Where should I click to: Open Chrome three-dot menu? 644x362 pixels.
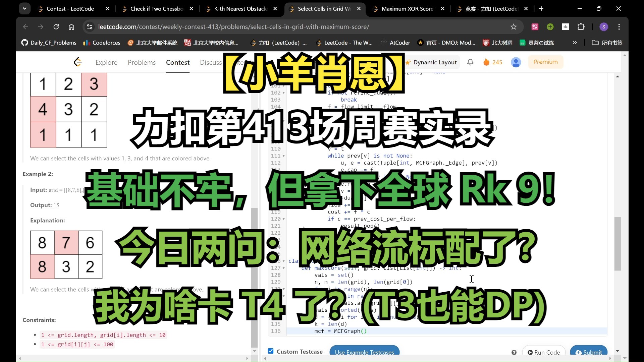[x=619, y=27]
